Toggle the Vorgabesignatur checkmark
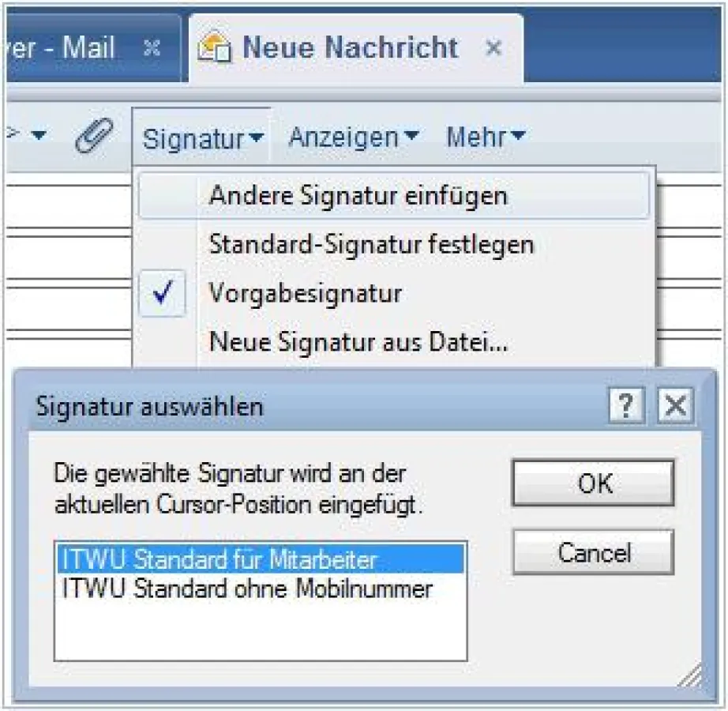This screenshot has width=728, height=711. tap(163, 292)
